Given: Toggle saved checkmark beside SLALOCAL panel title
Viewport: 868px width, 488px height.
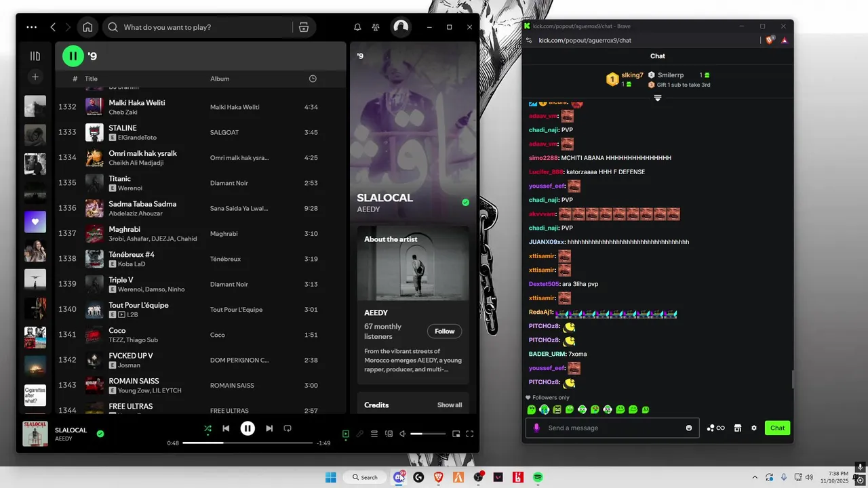Looking at the screenshot, I should (x=465, y=202).
